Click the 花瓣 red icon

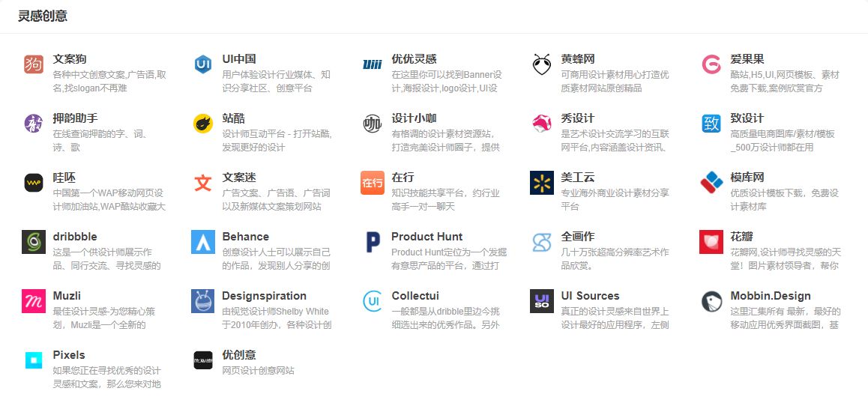click(711, 242)
